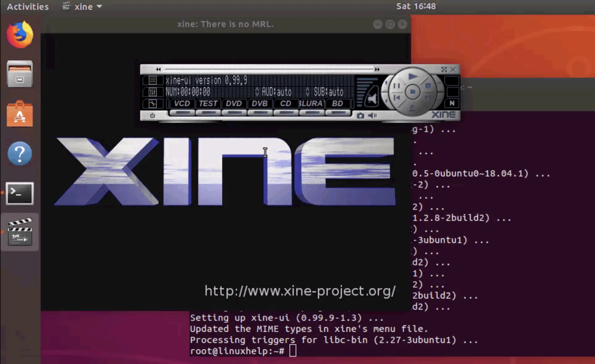This screenshot has height=364, width=595.
Task: Click the power exit icon
Action: click(152, 115)
